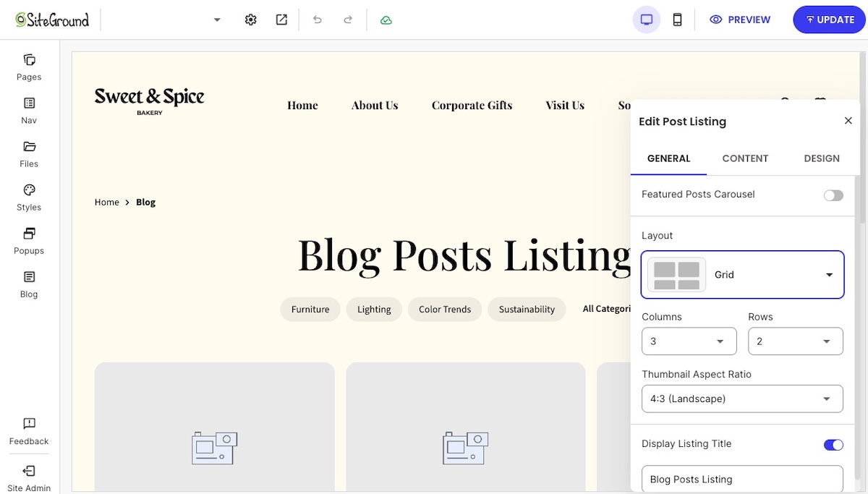Select the Sustainability category pill
Screen dimensions: 868x494
click(527, 309)
